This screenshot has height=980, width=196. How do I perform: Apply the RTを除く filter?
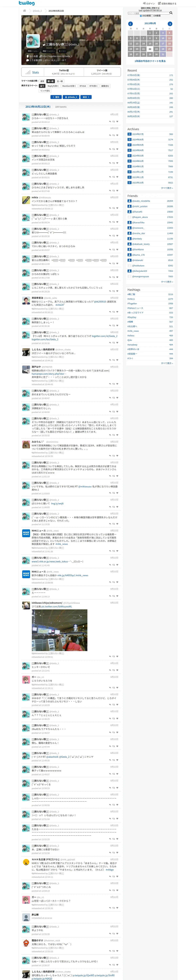click(x=94, y=86)
